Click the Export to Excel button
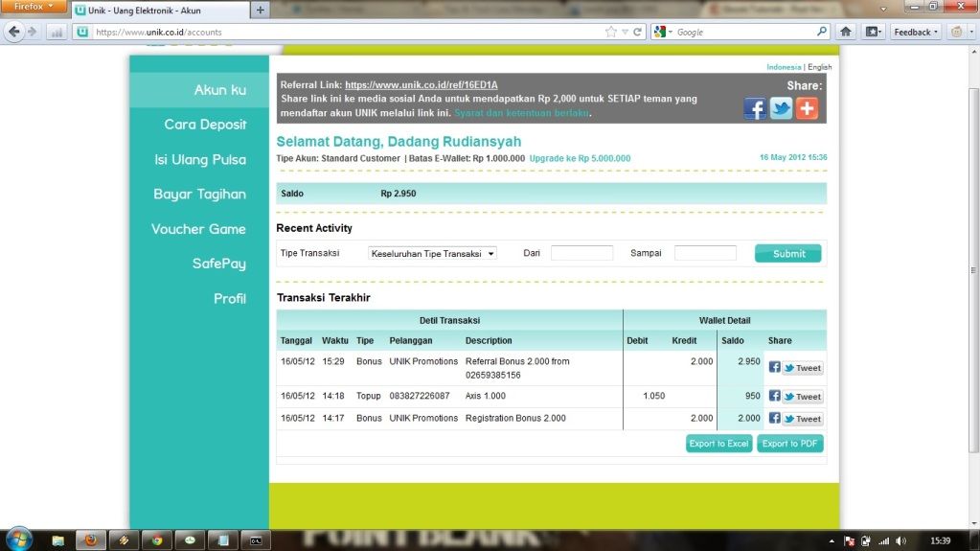This screenshot has height=551, width=980. click(718, 444)
